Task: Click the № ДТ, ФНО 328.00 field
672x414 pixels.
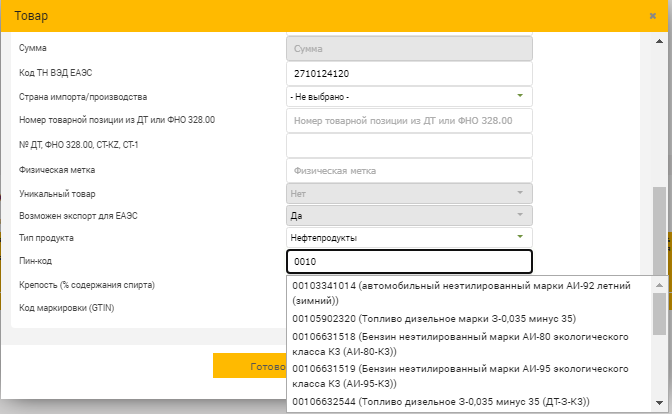Action: [x=409, y=146]
